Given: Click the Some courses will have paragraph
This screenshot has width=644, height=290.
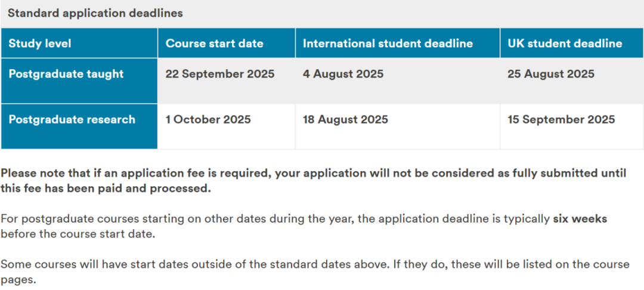Looking at the screenshot, I should click(315, 272).
